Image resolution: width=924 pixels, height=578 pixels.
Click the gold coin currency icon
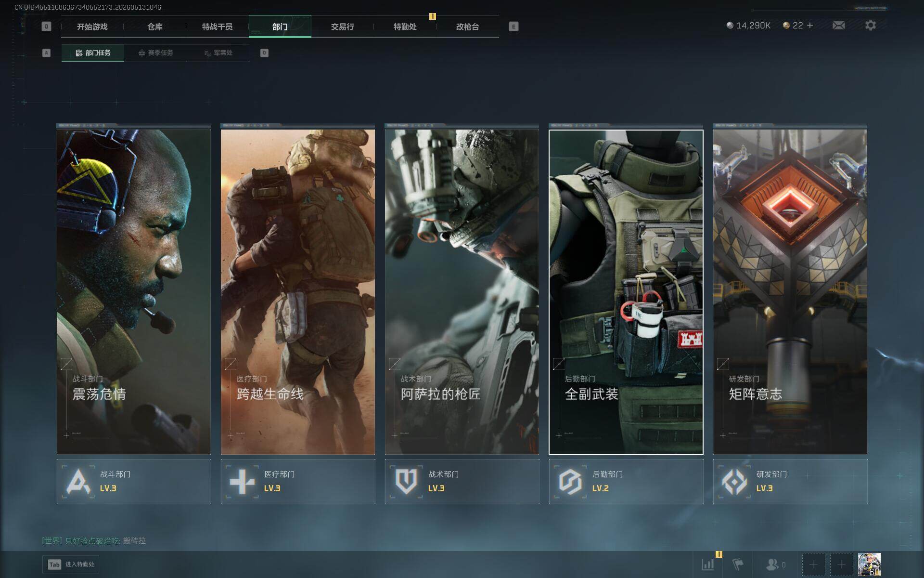(786, 25)
